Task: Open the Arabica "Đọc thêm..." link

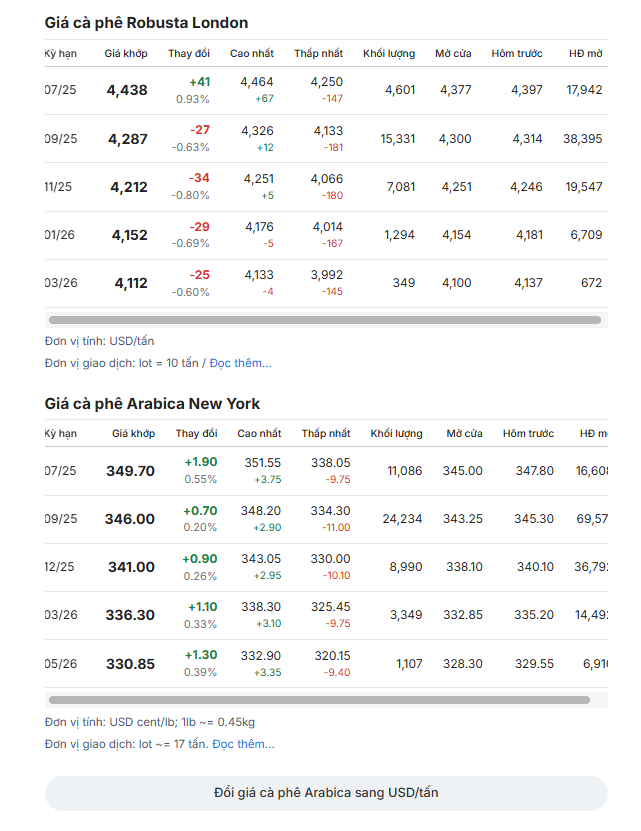Action: point(243,744)
